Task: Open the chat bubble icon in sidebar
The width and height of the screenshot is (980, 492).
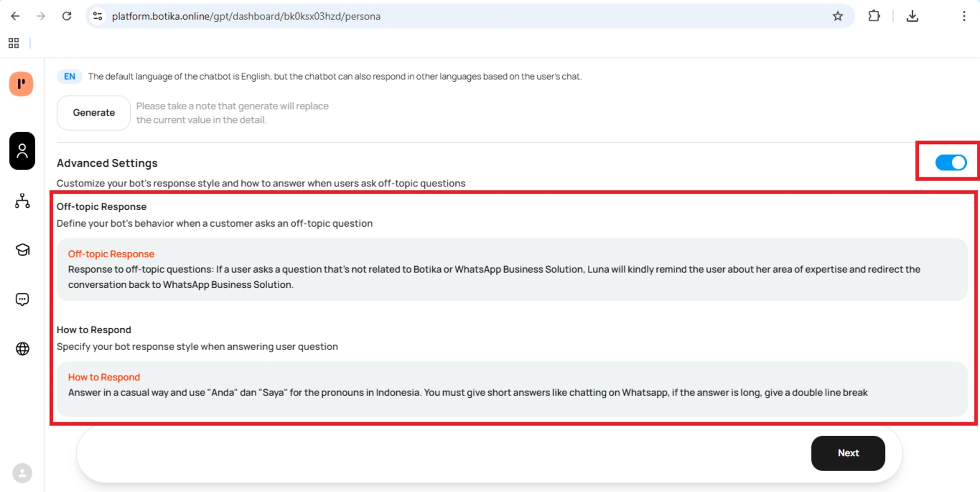Action: coord(22,299)
